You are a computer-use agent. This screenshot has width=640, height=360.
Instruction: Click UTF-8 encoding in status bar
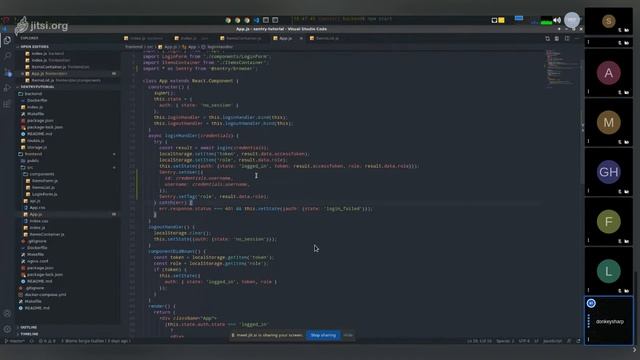click(x=524, y=341)
